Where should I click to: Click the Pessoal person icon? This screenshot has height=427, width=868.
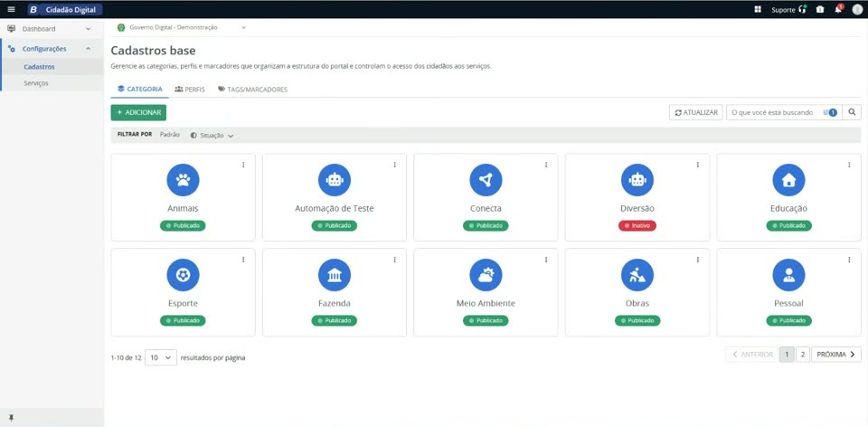coord(788,275)
